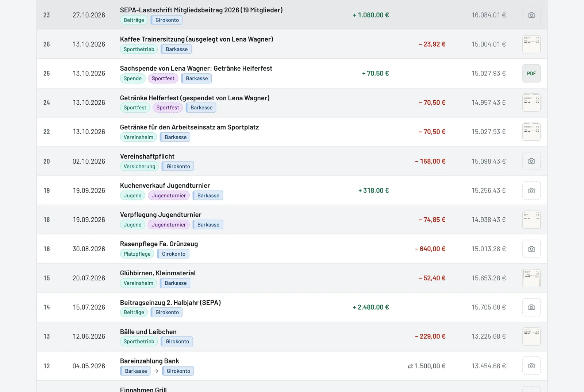Click Jugend tag on Verpflegung Jugendturnier
Screen dimensions: 584x392
tap(132, 225)
